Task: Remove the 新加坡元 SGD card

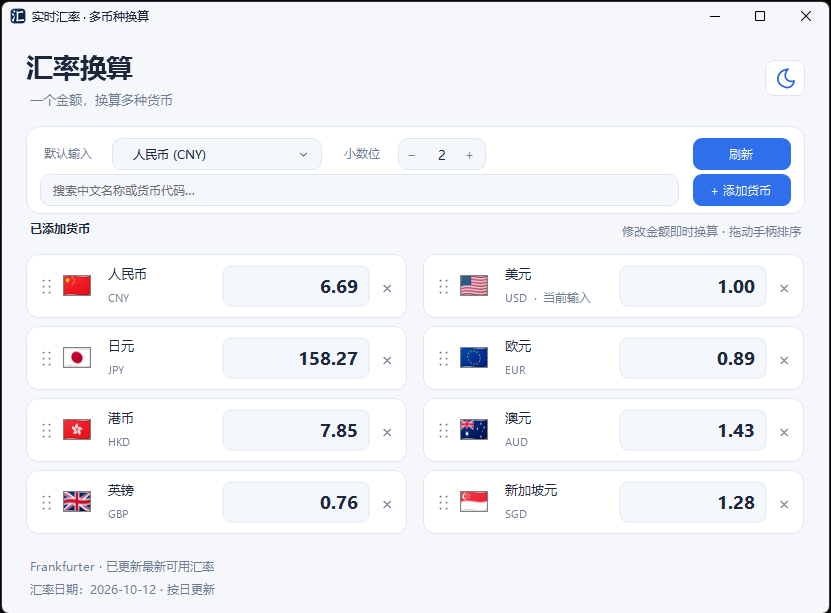Action: pos(784,504)
